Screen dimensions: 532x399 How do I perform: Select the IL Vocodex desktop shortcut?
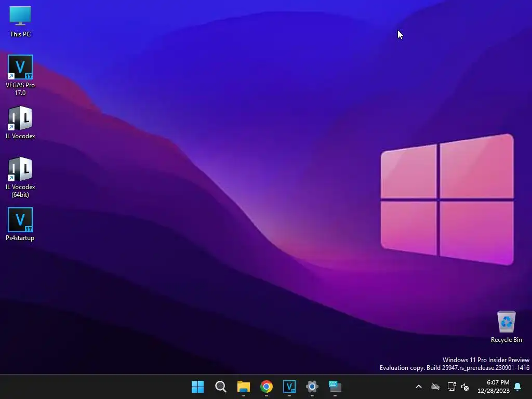tap(20, 123)
